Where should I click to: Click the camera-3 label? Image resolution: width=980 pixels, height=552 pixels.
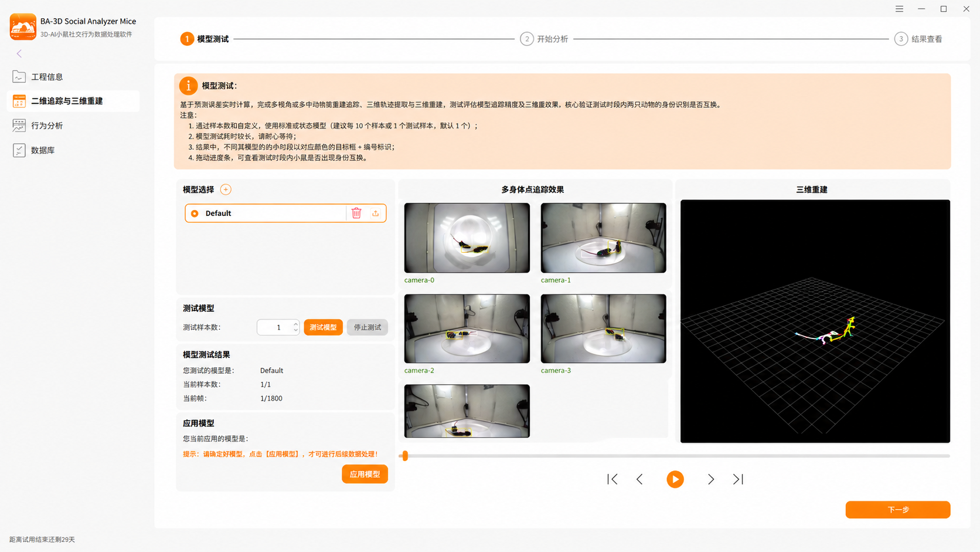click(x=556, y=370)
